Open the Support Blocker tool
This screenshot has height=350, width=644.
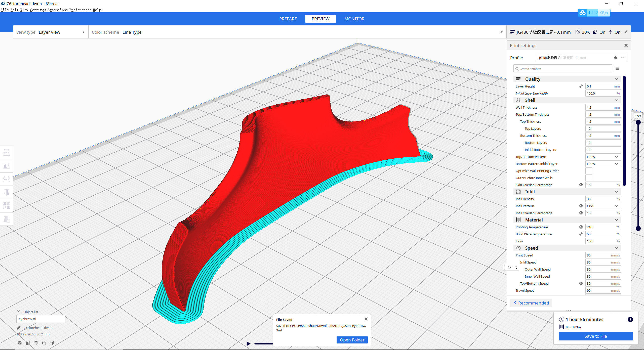point(7,219)
